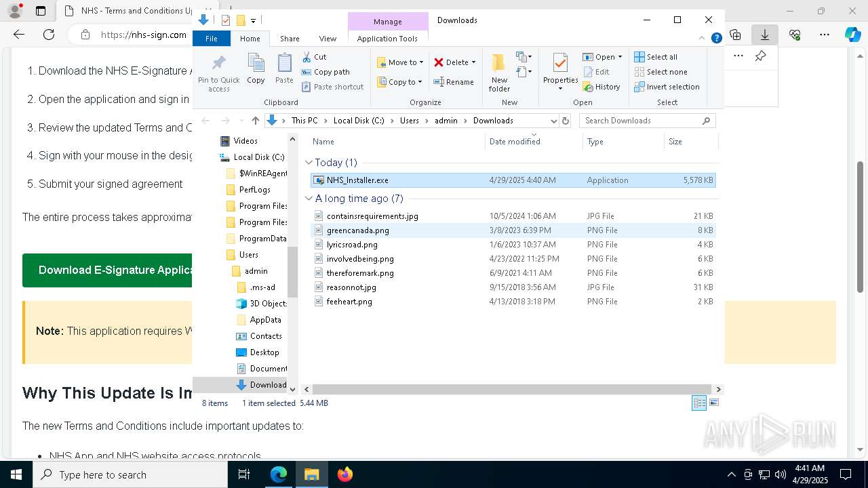The height and width of the screenshot is (488, 868).
Task: Sort by the Size column header
Action: point(690,141)
